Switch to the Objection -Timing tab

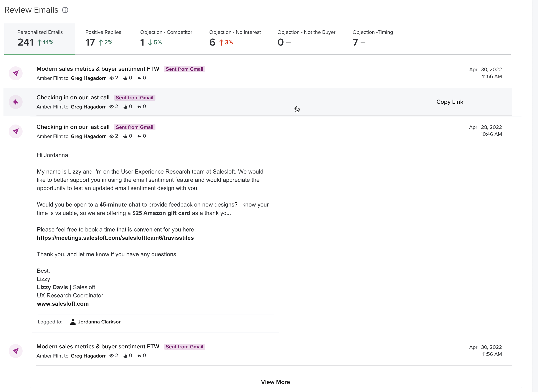pyautogui.click(x=373, y=38)
